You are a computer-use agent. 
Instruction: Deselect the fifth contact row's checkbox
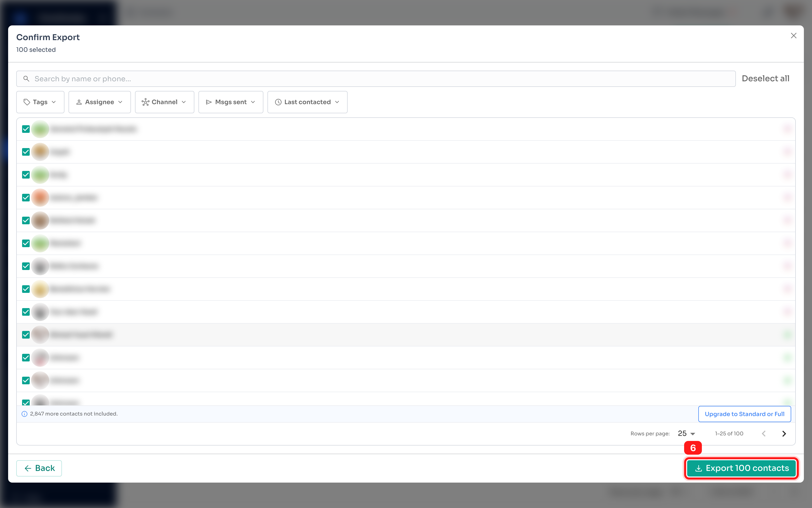[26, 220]
